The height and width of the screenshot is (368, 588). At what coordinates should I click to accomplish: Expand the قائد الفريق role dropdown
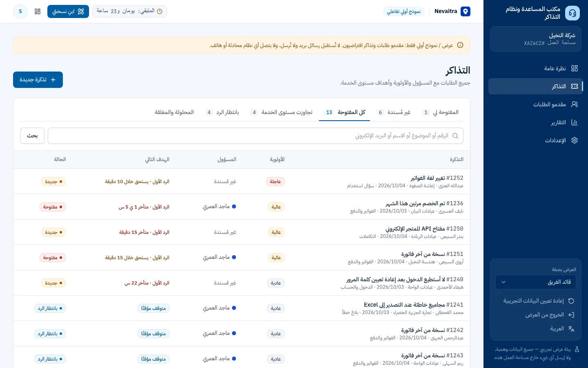pos(536,282)
